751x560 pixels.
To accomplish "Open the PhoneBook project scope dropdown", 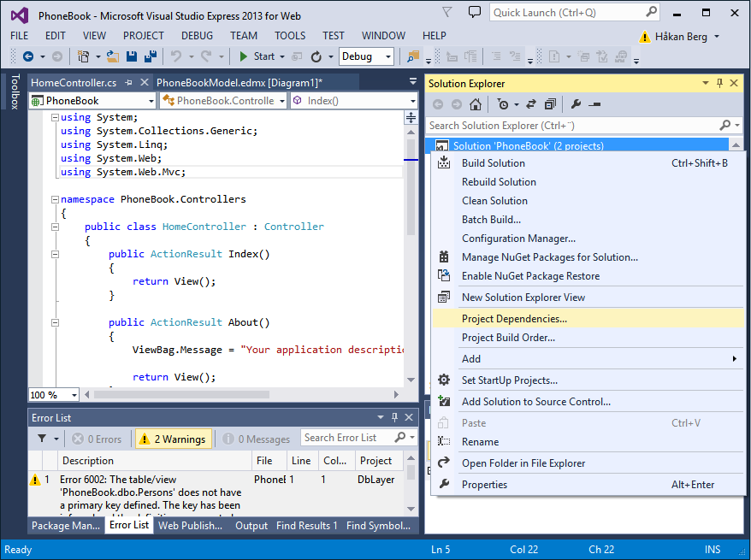I will click(x=151, y=101).
